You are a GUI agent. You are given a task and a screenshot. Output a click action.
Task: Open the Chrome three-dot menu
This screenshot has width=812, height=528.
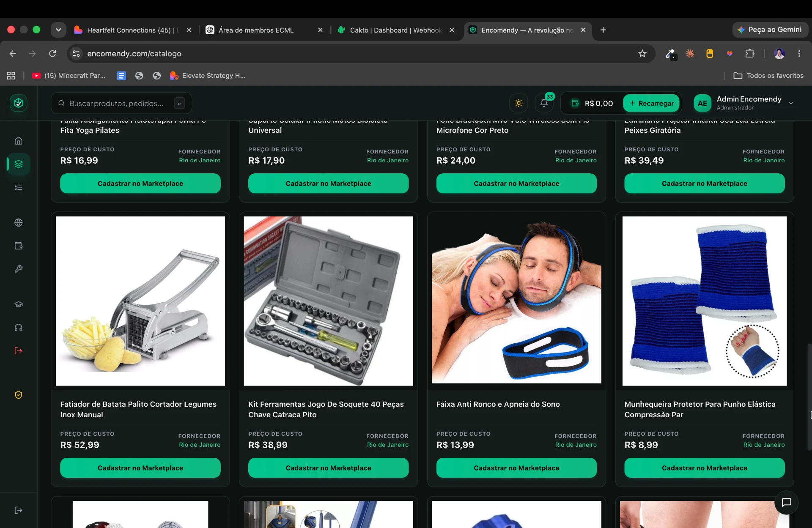click(x=799, y=54)
